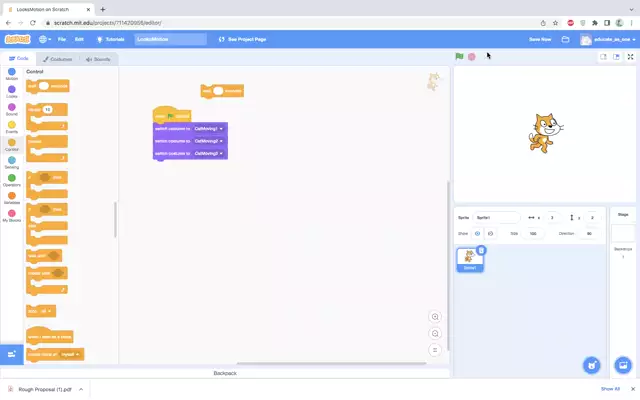Open the account username dropdown
Image resolution: width=640 pixels, height=400 pixels.
coord(608,39)
